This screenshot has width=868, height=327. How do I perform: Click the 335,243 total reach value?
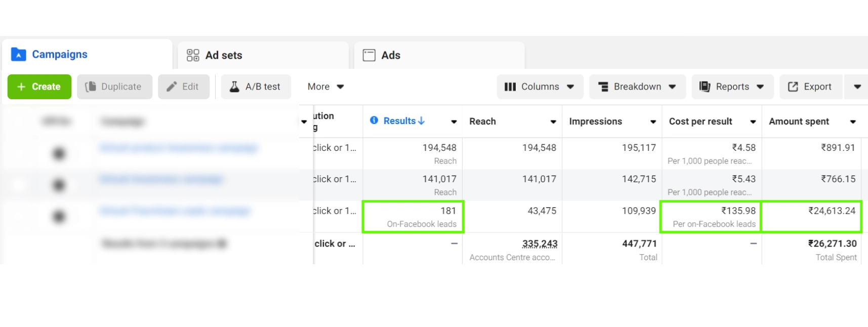(540, 244)
